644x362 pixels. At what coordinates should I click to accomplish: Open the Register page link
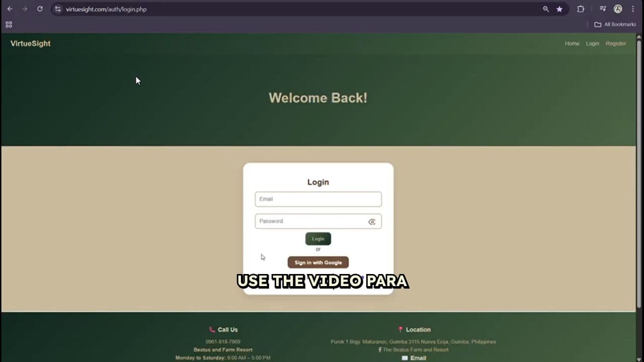(615, 44)
